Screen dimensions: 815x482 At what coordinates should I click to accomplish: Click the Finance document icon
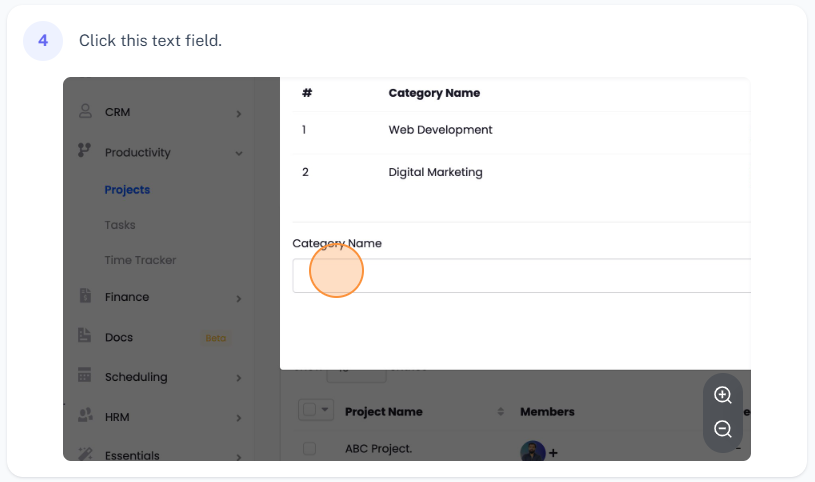coord(85,297)
